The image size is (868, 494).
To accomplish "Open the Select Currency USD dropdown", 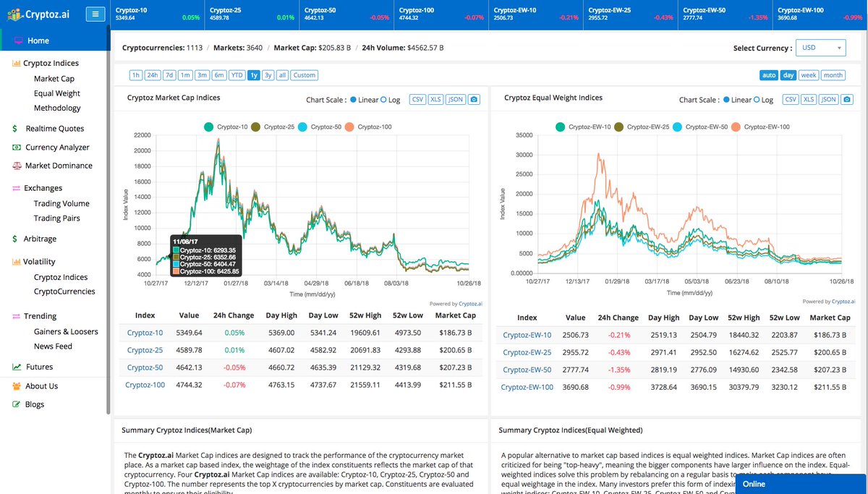I will click(x=820, y=48).
